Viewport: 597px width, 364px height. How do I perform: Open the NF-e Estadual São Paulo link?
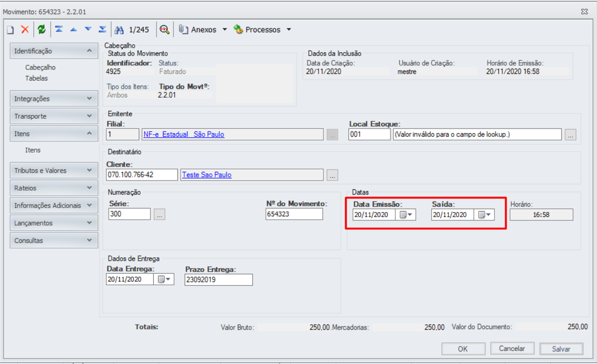tap(184, 134)
